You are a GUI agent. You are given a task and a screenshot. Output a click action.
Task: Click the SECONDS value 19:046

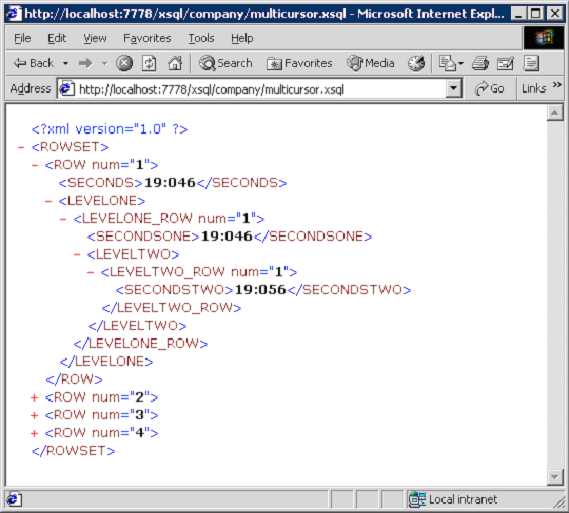pyautogui.click(x=170, y=183)
